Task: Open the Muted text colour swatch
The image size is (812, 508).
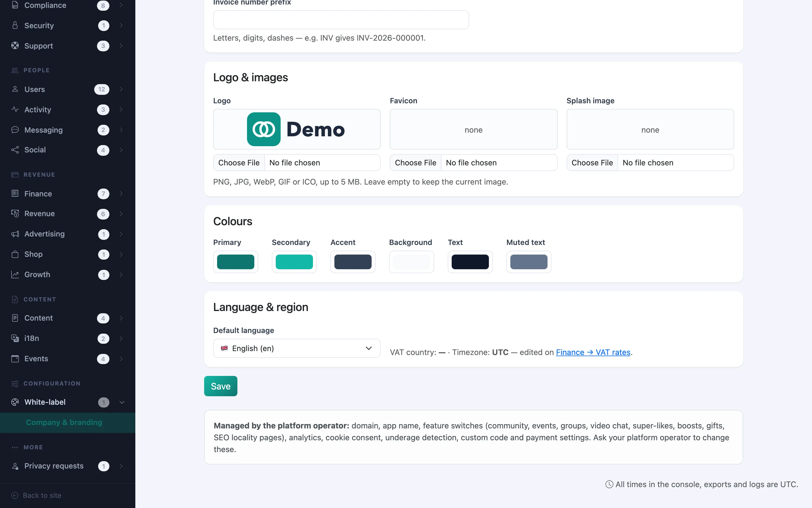Action: click(529, 262)
